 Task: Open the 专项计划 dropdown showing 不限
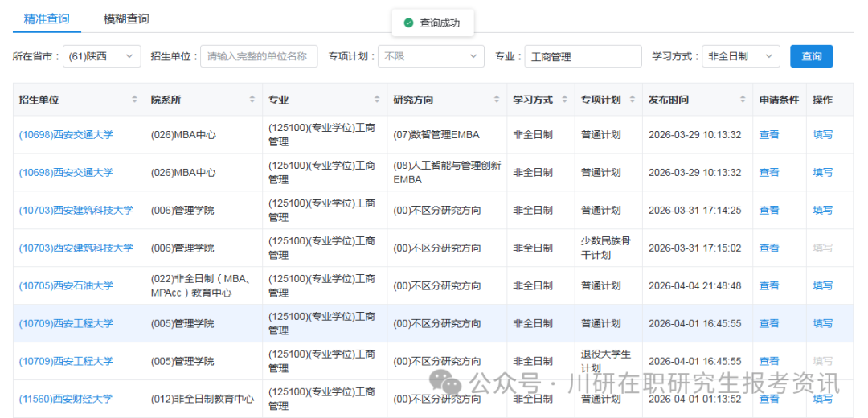pos(431,56)
